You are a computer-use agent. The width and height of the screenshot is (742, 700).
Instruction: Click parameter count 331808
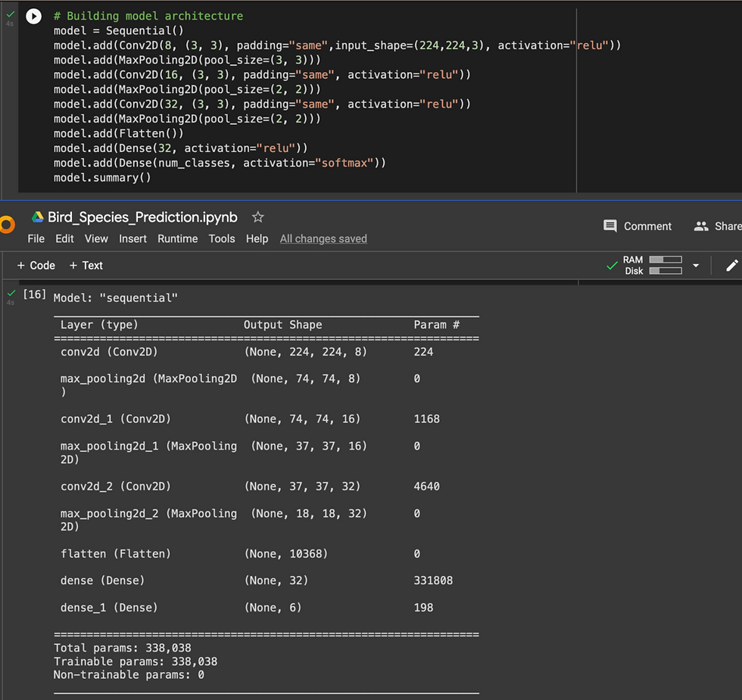(x=433, y=581)
